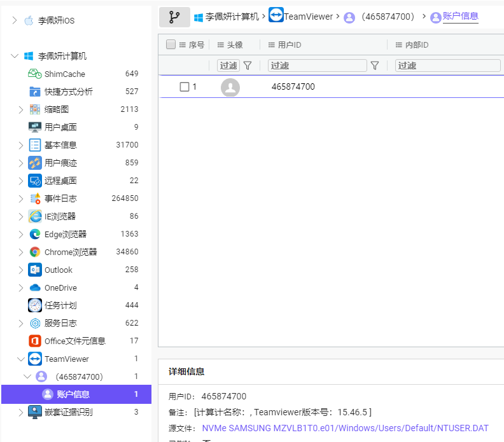Click the 事件日志 warning icon
Screen dimensions: 504x442
pos(35,198)
